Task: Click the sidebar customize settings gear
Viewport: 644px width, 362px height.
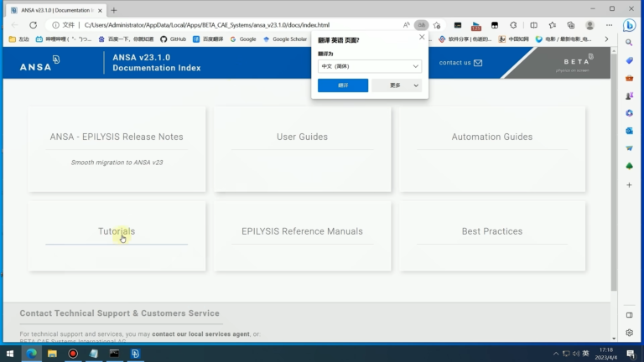Action: click(629, 333)
